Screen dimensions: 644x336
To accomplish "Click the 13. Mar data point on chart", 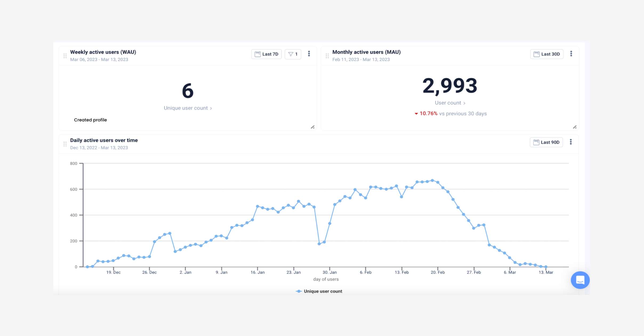I will pos(546,267).
